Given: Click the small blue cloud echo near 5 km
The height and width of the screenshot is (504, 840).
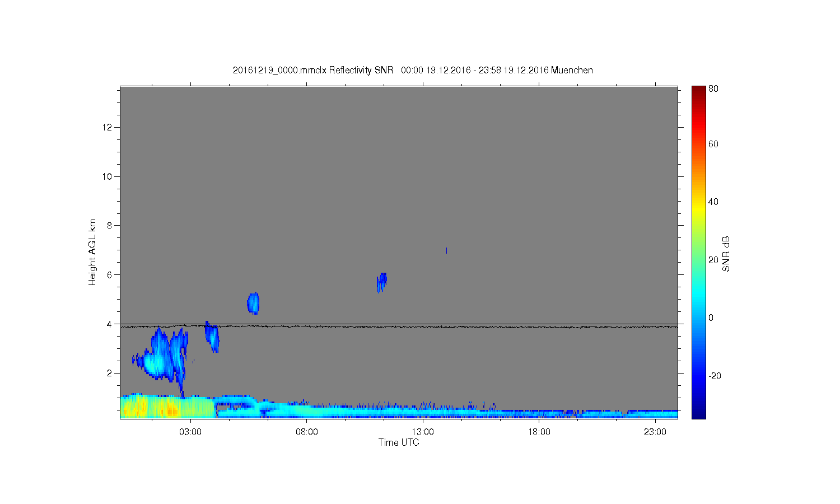Looking at the screenshot, I should point(253,303).
